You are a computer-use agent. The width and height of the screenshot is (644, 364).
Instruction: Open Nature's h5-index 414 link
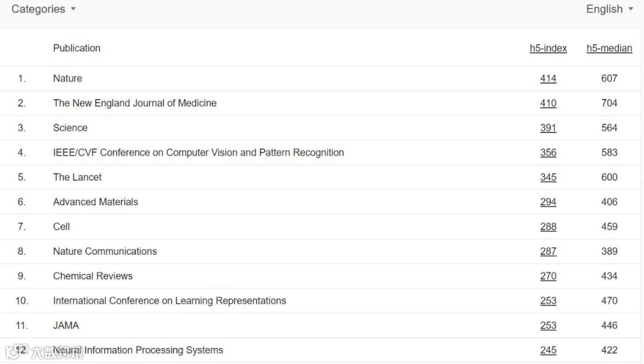[548, 78]
